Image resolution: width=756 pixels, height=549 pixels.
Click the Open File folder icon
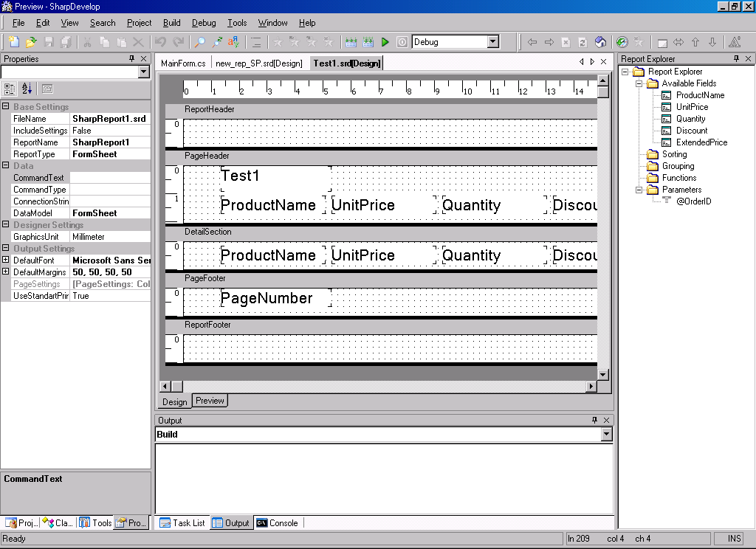click(x=32, y=42)
